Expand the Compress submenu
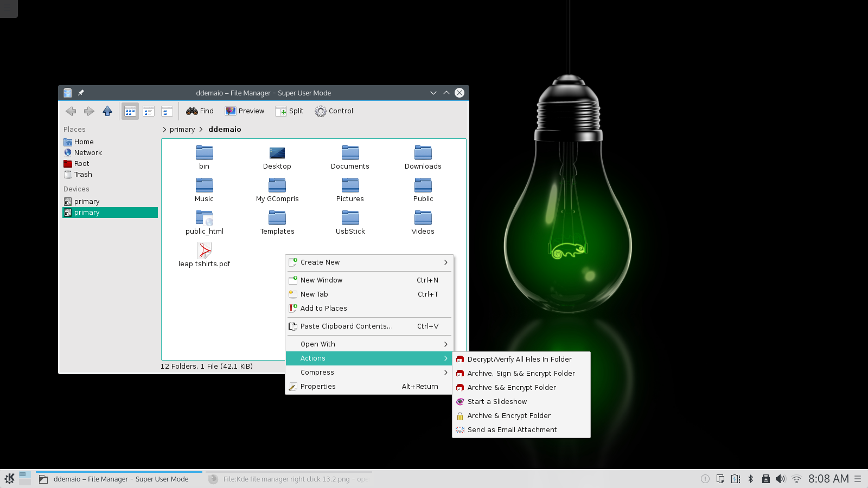This screenshot has height=488, width=868. [x=369, y=373]
